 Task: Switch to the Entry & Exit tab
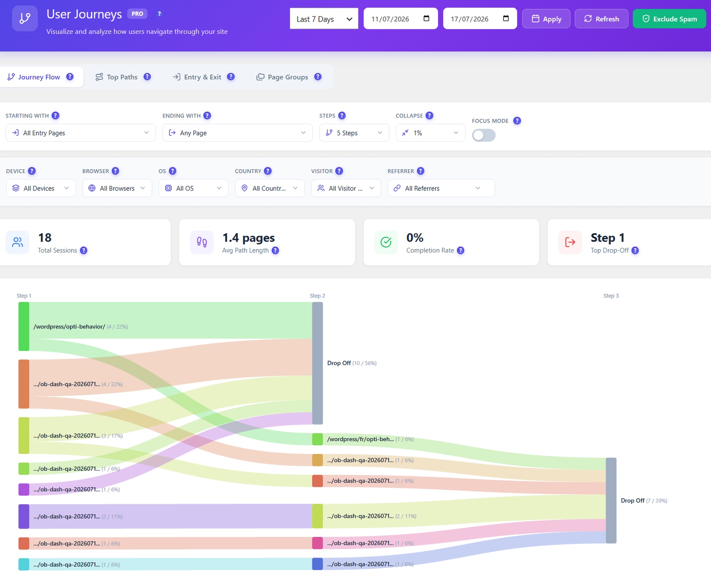point(203,77)
